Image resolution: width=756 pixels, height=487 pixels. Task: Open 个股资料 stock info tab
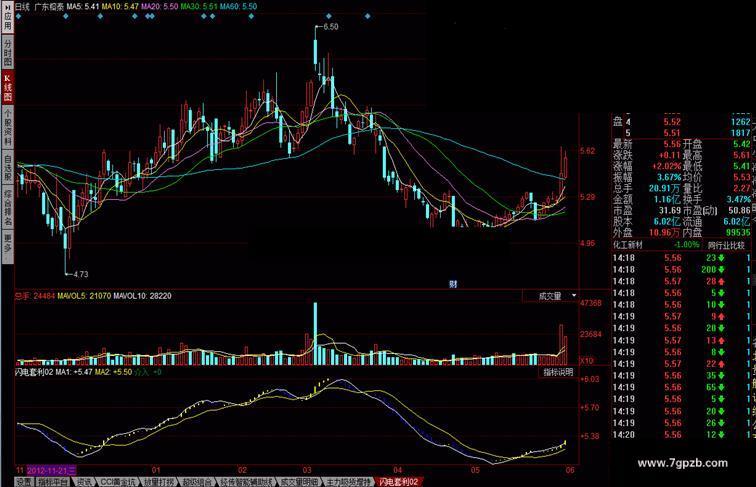(7, 127)
